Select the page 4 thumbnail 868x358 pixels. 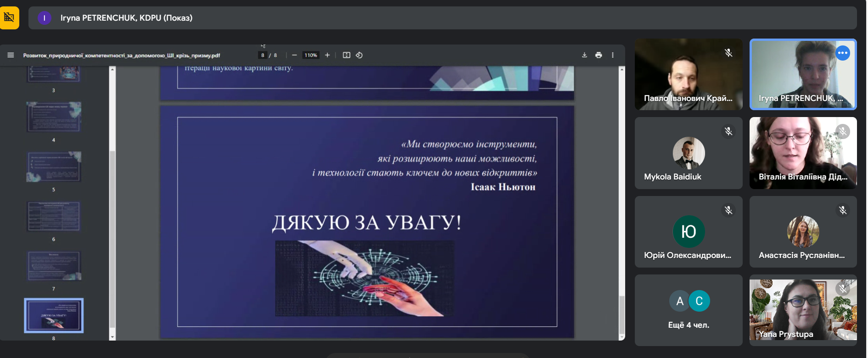pos(54,117)
